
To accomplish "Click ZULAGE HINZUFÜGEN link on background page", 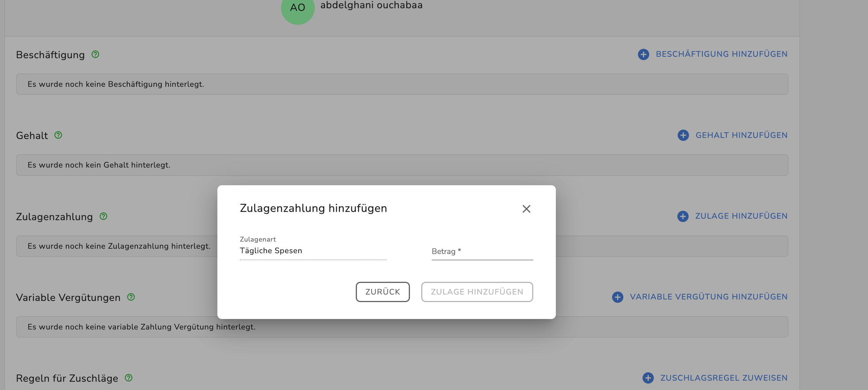I will click(x=741, y=216).
